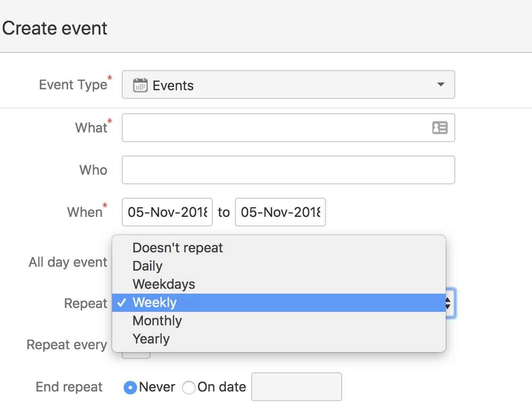Click the Repeat select stepper arrows
This screenshot has width=532, height=404.
448,303
